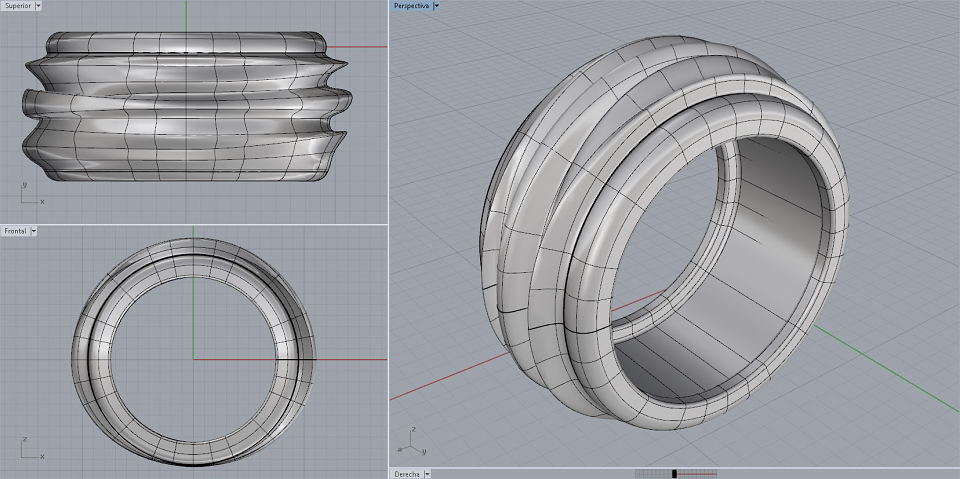Image resolution: width=960 pixels, height=479 pixels.
Task: Open the Perspectiva viewport dropdown arrow
Action: pos(436,6)
